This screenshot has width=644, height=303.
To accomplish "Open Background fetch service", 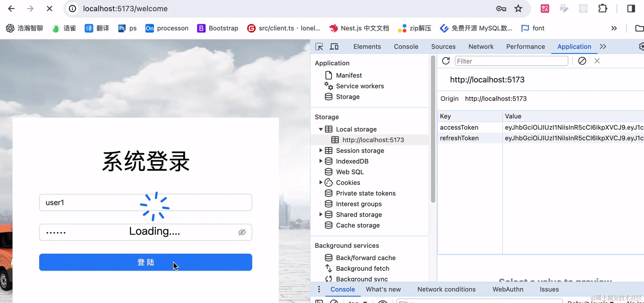I will click(x=363, y=269).
